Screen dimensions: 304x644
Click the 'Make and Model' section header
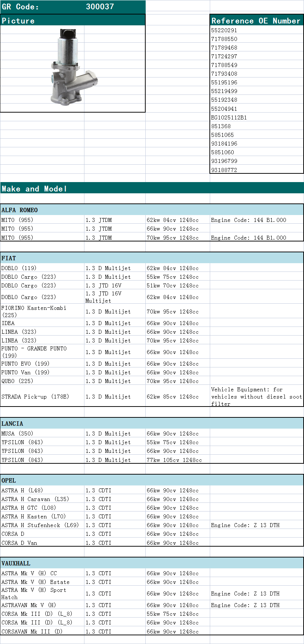click(x=152, y=188)
